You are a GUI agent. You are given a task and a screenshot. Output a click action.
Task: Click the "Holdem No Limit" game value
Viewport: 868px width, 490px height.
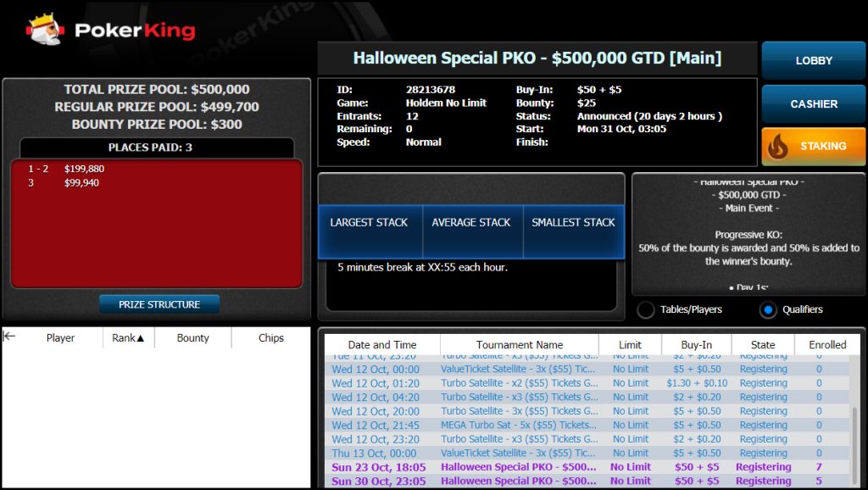point(446,103)
